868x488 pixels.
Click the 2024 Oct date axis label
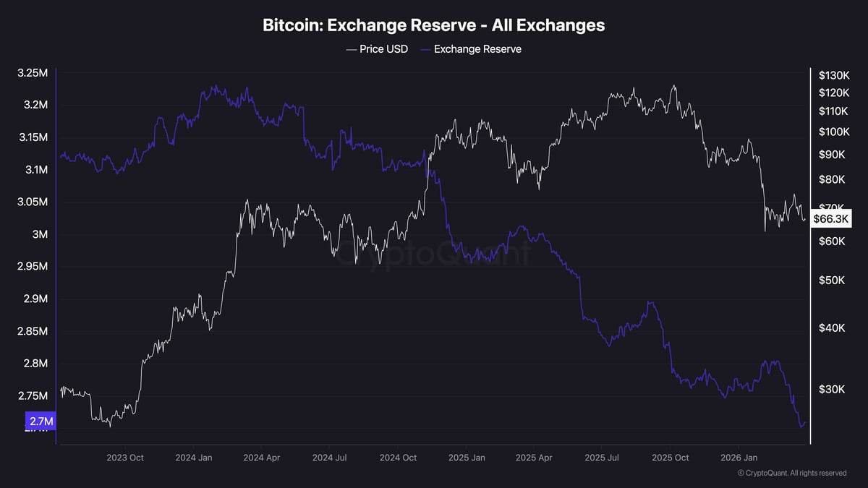(x=399, y=458)
